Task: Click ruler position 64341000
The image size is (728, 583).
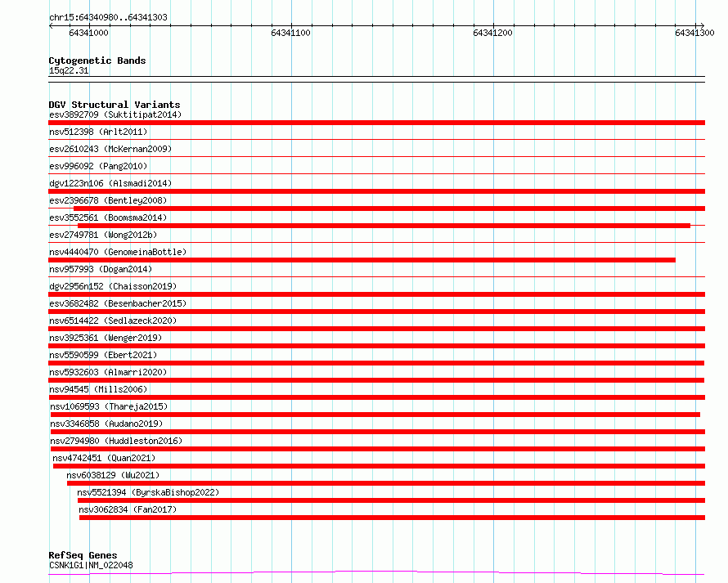Action: (88, 33)
